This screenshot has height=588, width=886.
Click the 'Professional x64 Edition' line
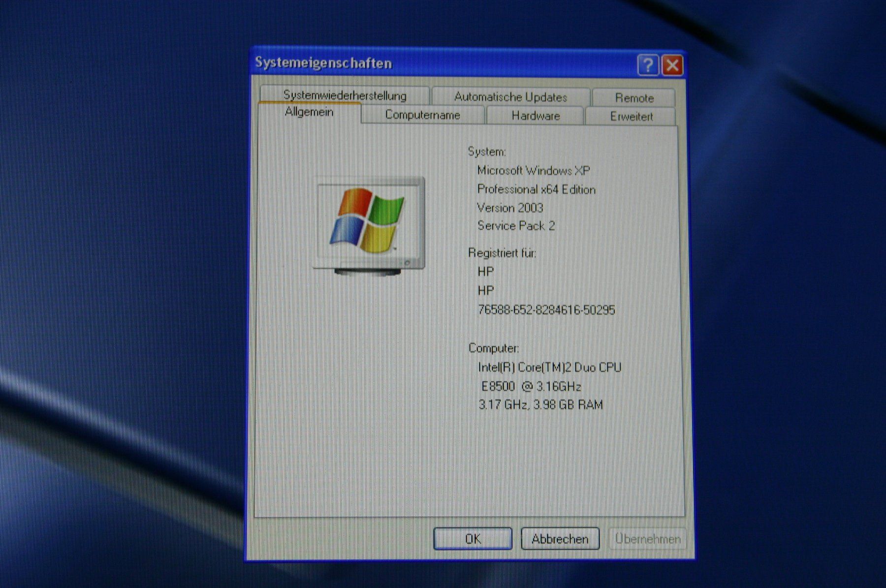(x=536, y=189)
